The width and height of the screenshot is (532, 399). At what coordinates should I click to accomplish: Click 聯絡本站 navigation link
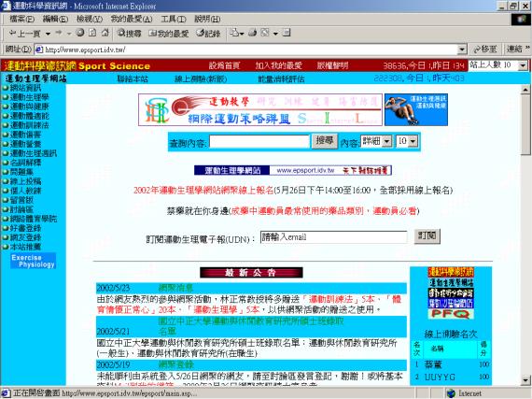tap(133, 79)
